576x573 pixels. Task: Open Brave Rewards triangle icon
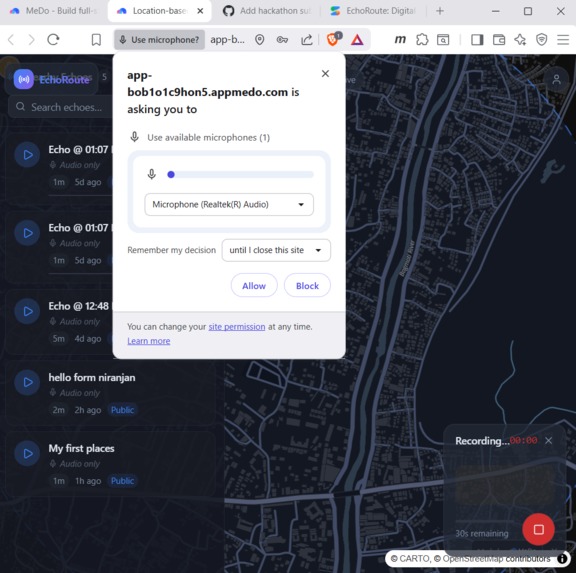(357, 40)
